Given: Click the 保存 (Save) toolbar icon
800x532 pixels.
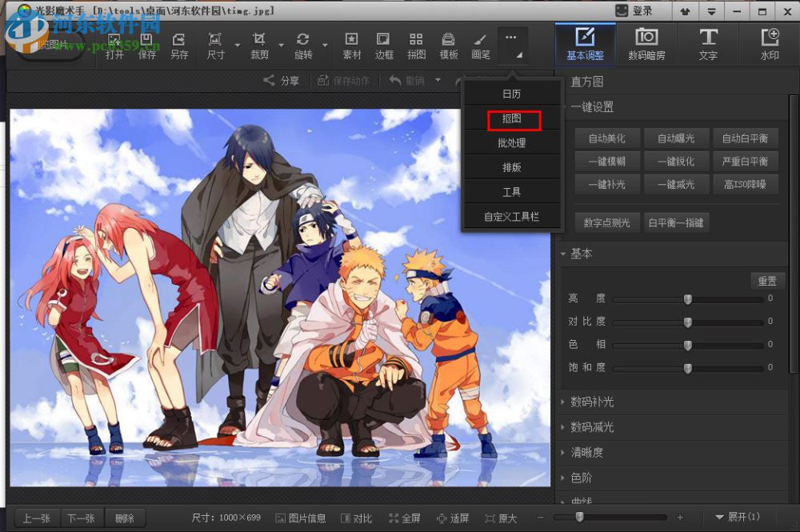Looking at the screenshot, I should 147,46.
